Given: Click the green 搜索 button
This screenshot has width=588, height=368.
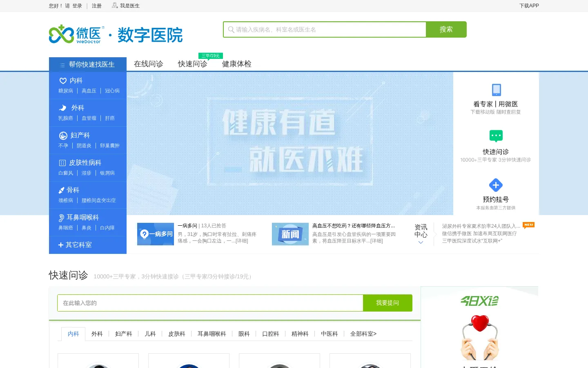Looking at the screenshot, I should [446, 29].
